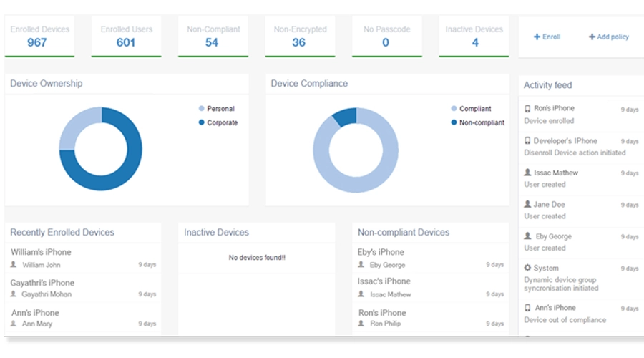Select the Non-Encrypted summary tile
The height and width of the screenshot is (358, 644).
point(300,37)
